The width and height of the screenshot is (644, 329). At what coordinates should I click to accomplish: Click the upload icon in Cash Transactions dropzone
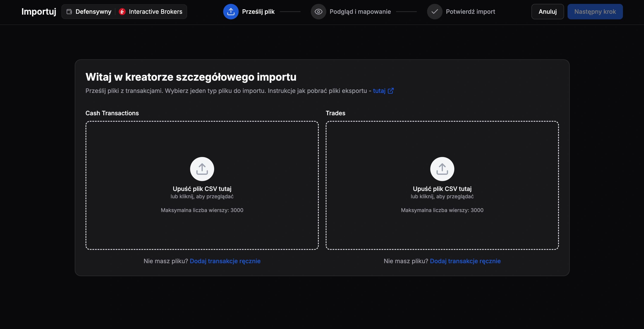pyautogui.click(x=202, y=169)
